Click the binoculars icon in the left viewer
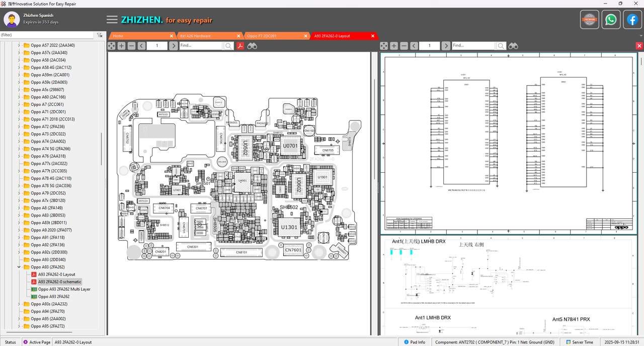644x346 pixels. point(252,46)
